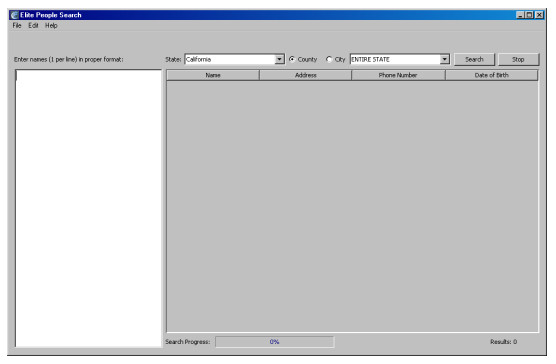Click the Search Progress bar showing 0%
This screenshot has width=556, height=364.
pyautogui.click(x=274, y=342)
